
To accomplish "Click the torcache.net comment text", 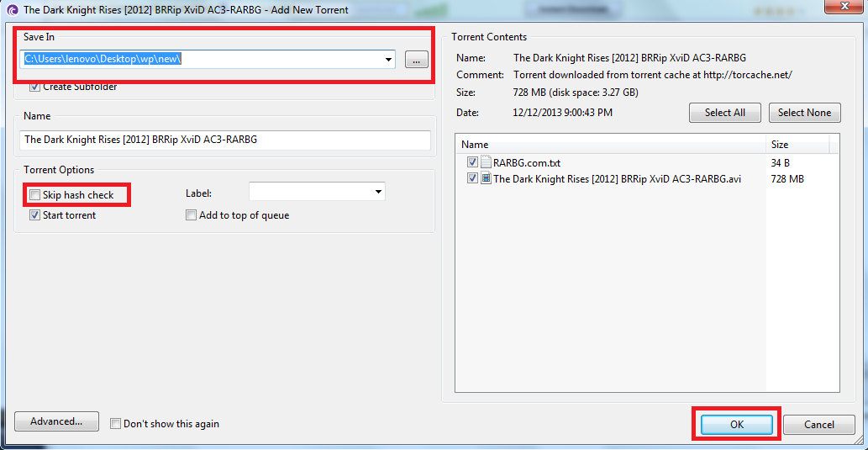I will [x=653, y=75].
